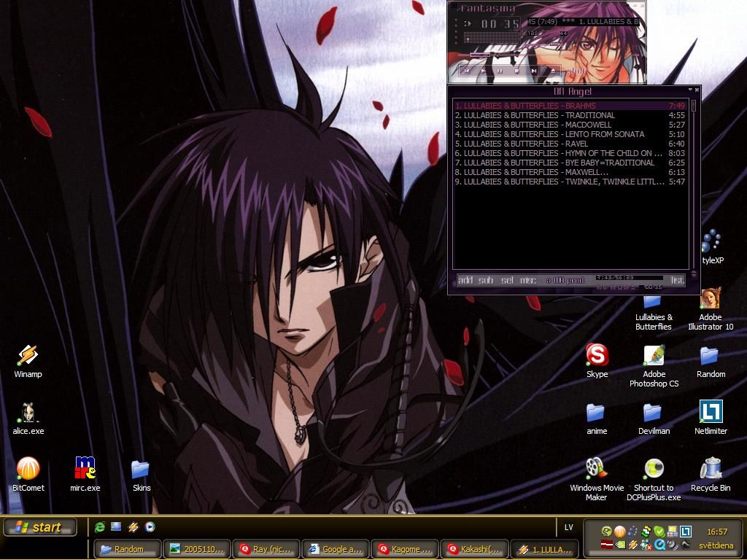The width and height of the screenshot is (747, 560).
Task: Switch to 'Random' taskbar window
Action: pyautogui.click(x=127, y=549)
